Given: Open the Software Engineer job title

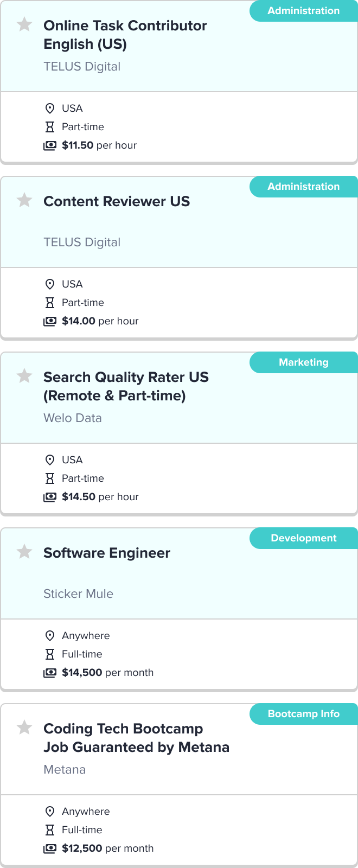Looking at the screenshot, I should coord(107,553).
